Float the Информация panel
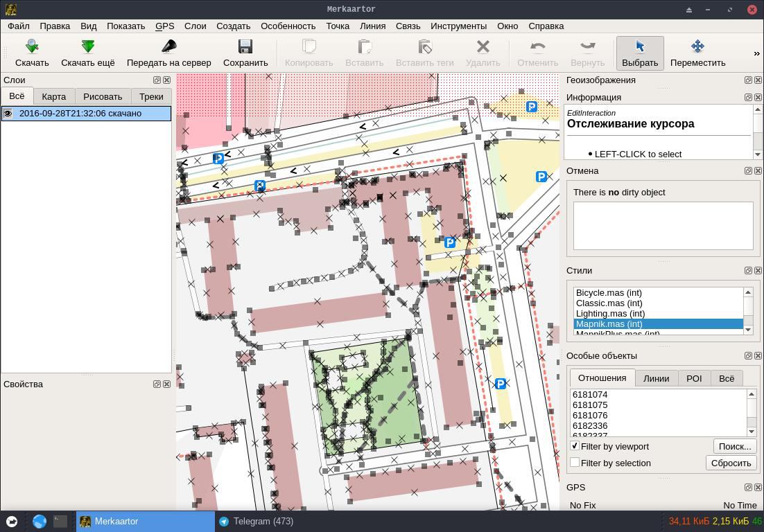Screen dimensions: 764x532 pyautogui.click(x=749, y=98)
